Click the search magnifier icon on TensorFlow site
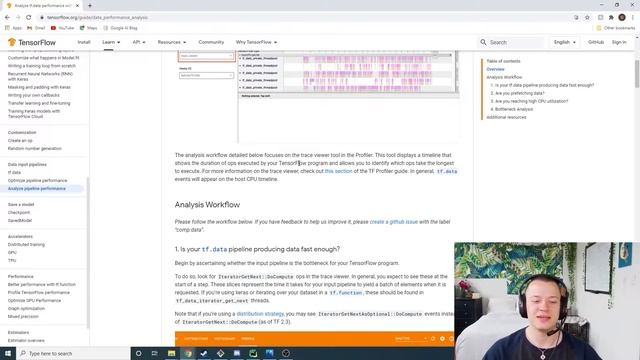 483,42
